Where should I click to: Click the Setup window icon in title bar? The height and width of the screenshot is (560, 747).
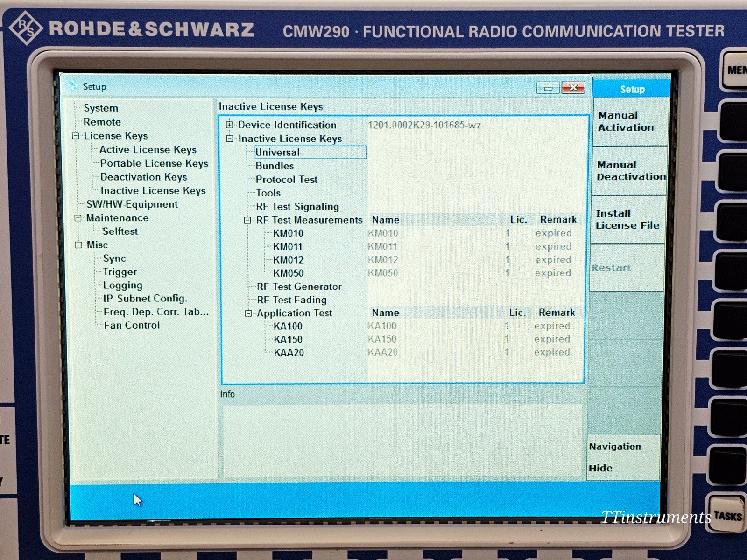click(73, 86)
